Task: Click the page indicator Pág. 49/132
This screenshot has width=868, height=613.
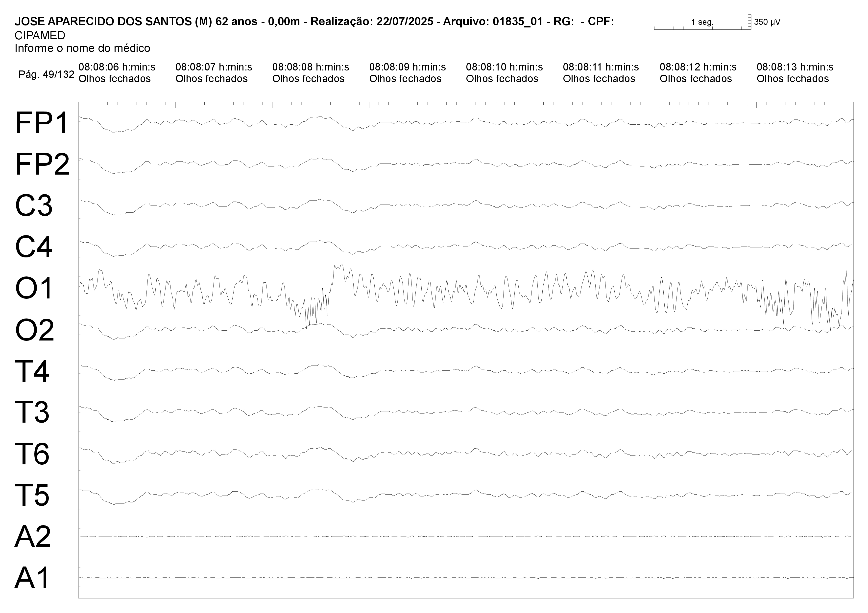Action: [47, 74]
